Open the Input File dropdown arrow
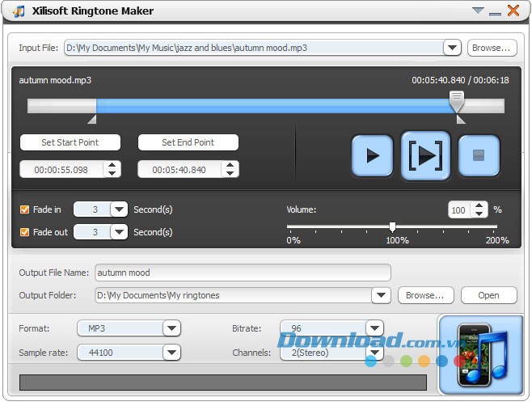Image resolution: width=532 pixels, height=406 pixels. tap(452, 48)
